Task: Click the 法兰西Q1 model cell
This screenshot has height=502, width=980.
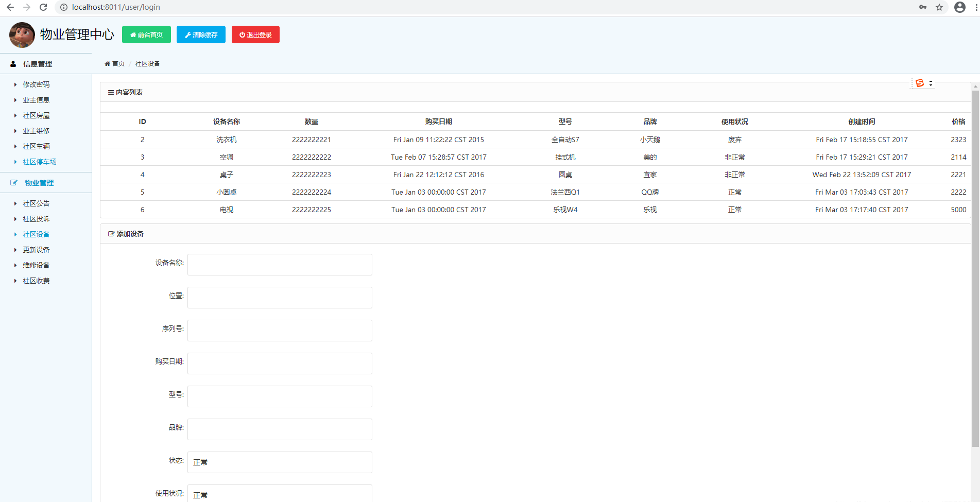Action: tap(565, 192)
